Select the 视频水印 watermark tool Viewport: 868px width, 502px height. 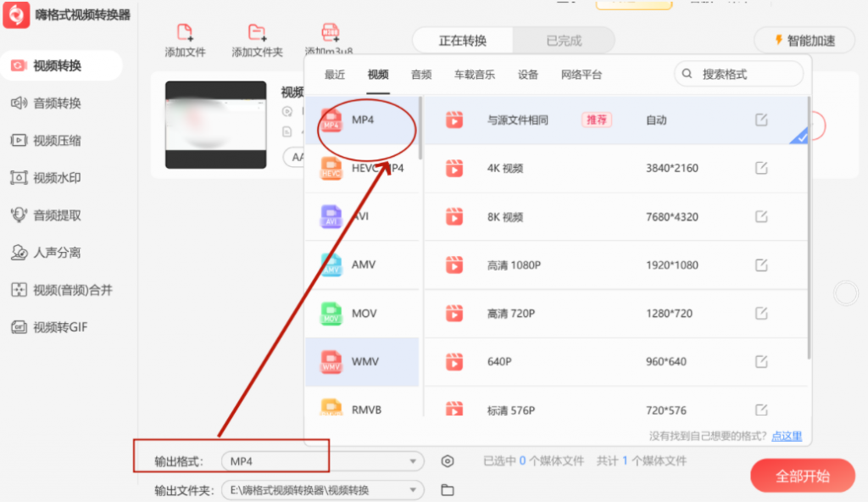click(x=55, y=178)
